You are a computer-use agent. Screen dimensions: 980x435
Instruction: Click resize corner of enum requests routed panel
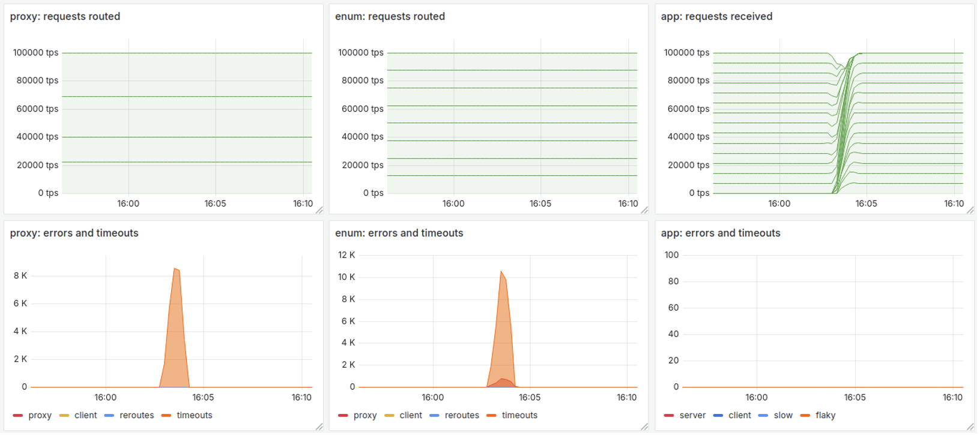(645, 210)
